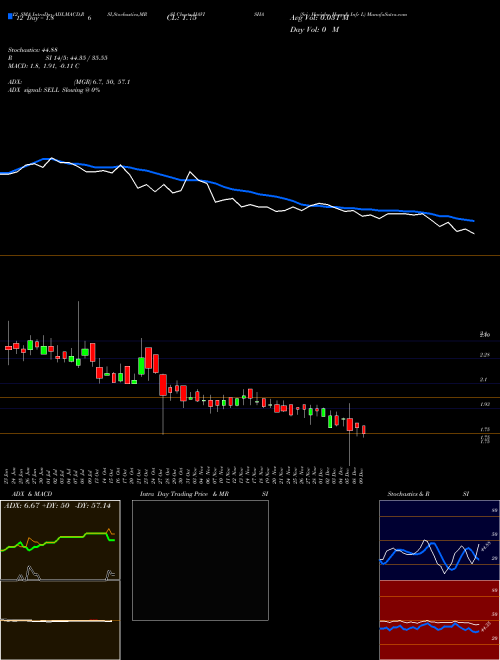This screenshot has width=500, height=660.
Task: Click the '1.75' price axis label
Action: 484,429
